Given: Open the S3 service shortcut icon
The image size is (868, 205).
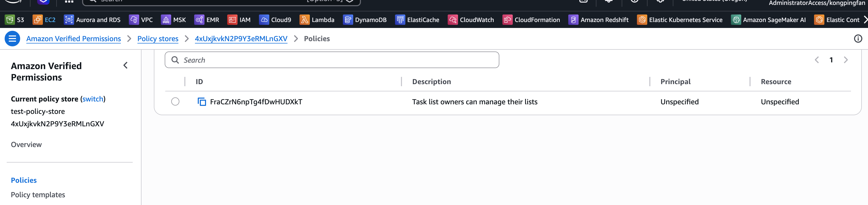Looking at the screenshot, I should point(10,20).
